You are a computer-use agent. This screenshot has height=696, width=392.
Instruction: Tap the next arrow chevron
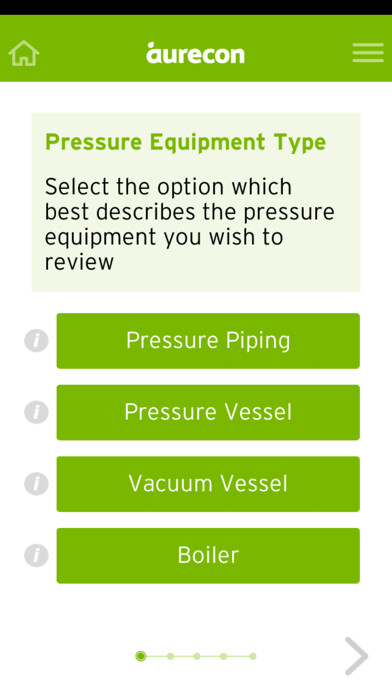(x=357, y=656)
